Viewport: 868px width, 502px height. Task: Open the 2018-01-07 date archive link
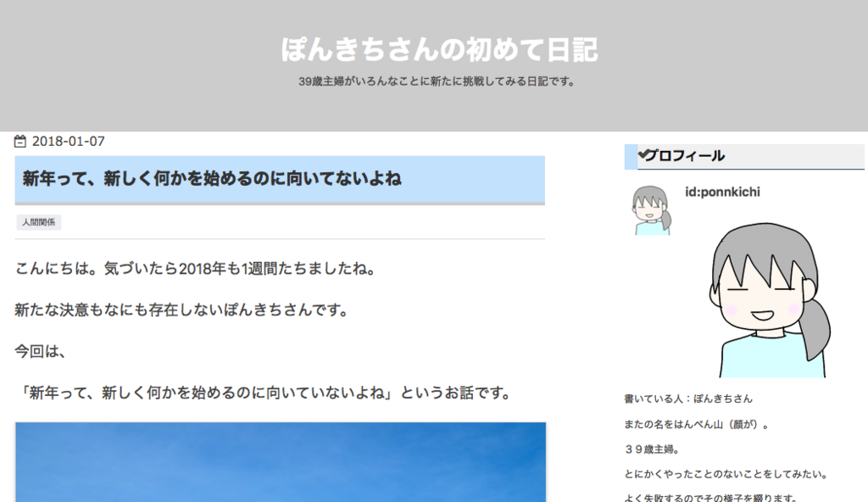68,142
